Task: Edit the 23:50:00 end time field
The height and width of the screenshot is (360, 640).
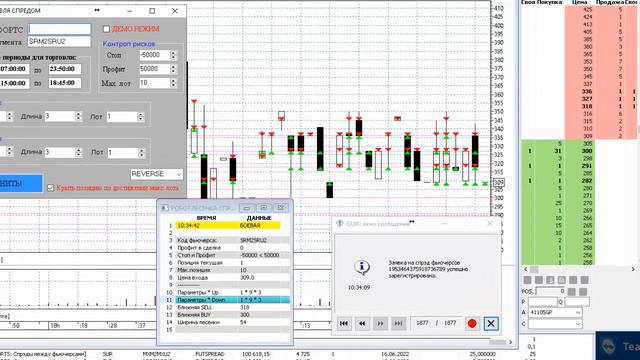Action: coord(64,69)
